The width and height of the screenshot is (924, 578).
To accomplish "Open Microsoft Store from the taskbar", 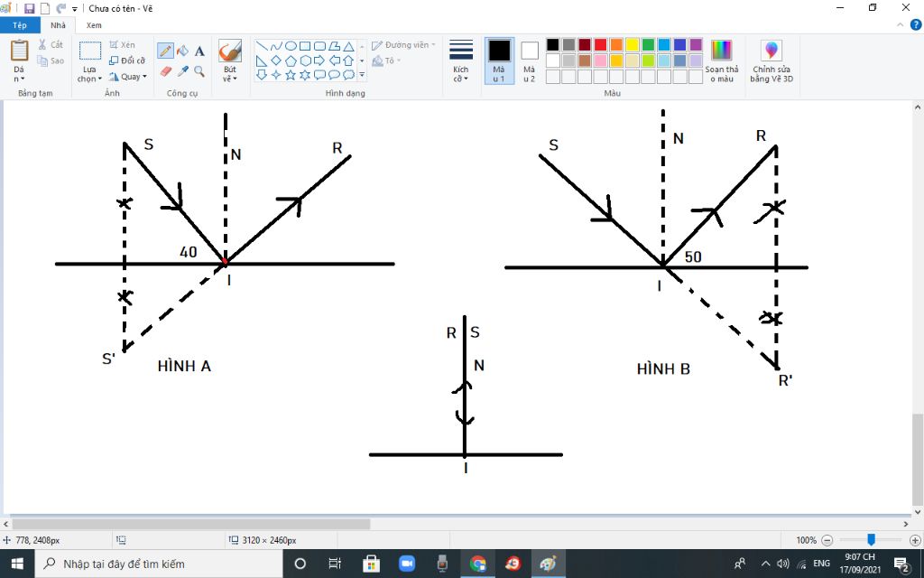I will (x=371, y=564).
